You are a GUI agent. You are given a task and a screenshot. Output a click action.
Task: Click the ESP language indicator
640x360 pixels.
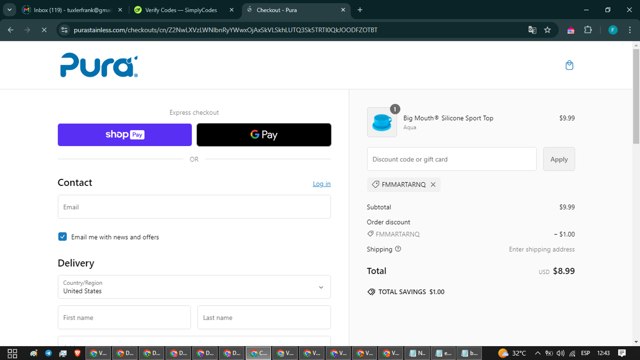tap(585, 353)
